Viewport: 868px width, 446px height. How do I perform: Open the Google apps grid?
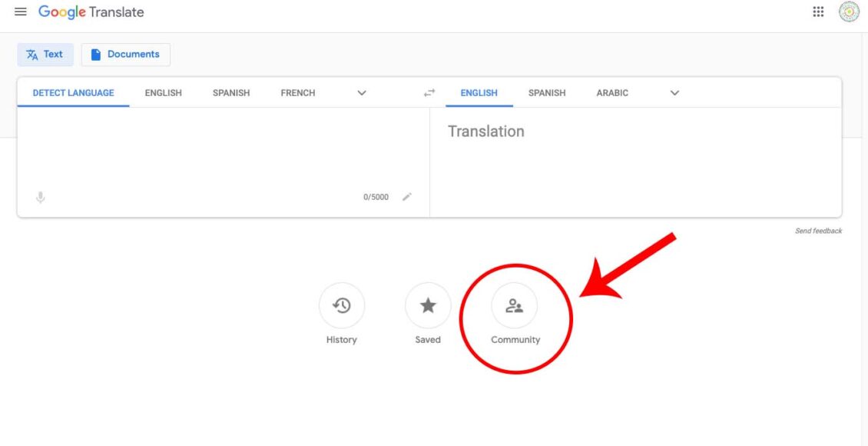818,12
